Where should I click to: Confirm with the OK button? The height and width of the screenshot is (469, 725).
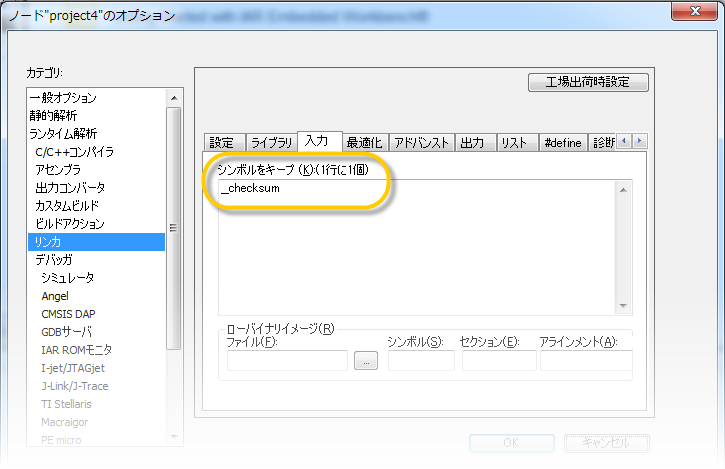click(x=511, y=443)
